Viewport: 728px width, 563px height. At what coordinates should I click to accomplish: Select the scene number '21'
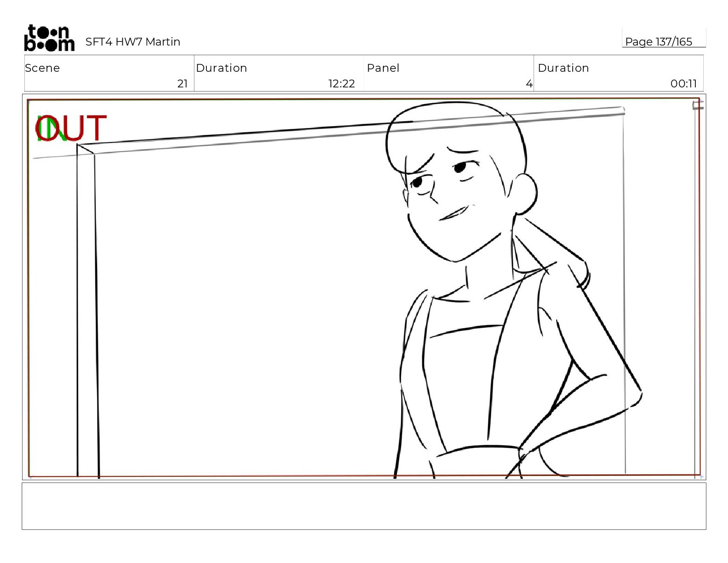pos(182,84)
